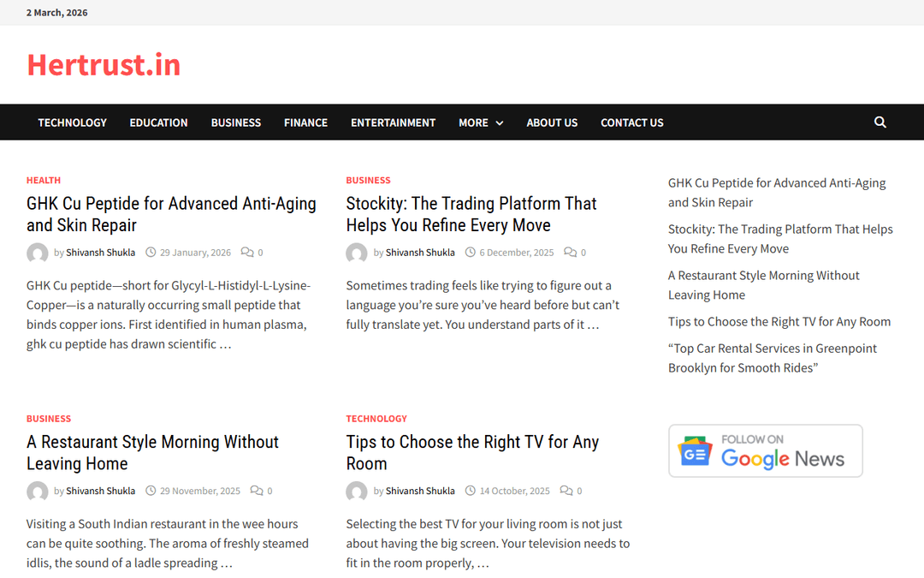Viewport: 924px width, 578px height.
Task: Open sidebar link A Restaurant Style Morning
Action: coord(764,285)
